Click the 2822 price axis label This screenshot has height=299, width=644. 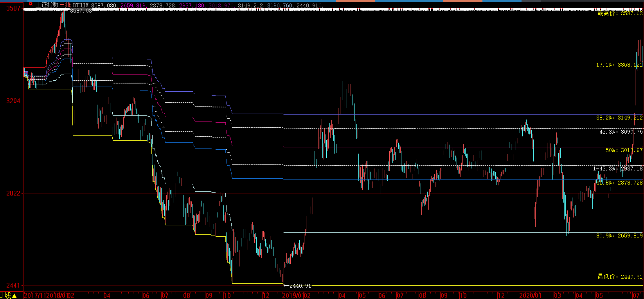(13, 193)
